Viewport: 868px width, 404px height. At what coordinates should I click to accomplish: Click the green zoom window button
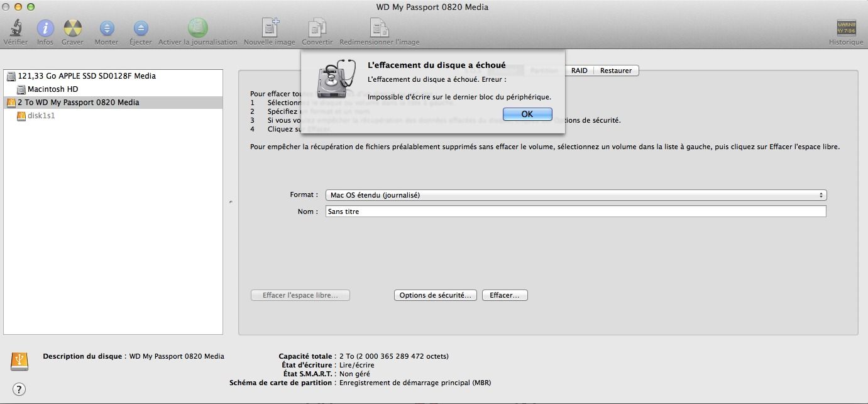[x=30, y=7]
